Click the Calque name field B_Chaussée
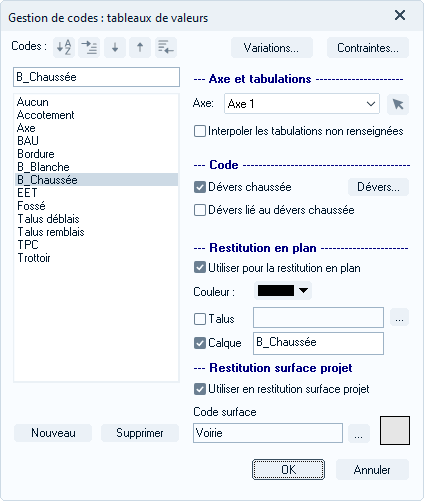 coord(318,343)
